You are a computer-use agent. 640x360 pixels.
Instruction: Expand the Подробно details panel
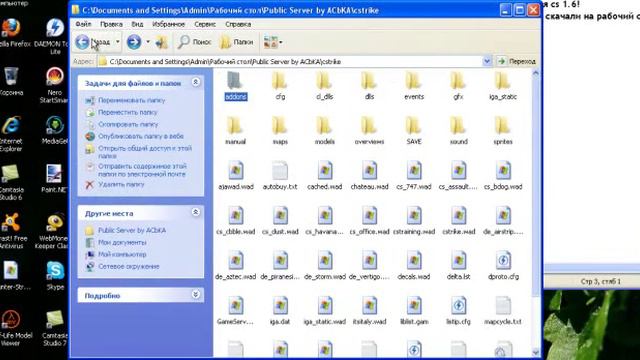click(x=196, y=295)
